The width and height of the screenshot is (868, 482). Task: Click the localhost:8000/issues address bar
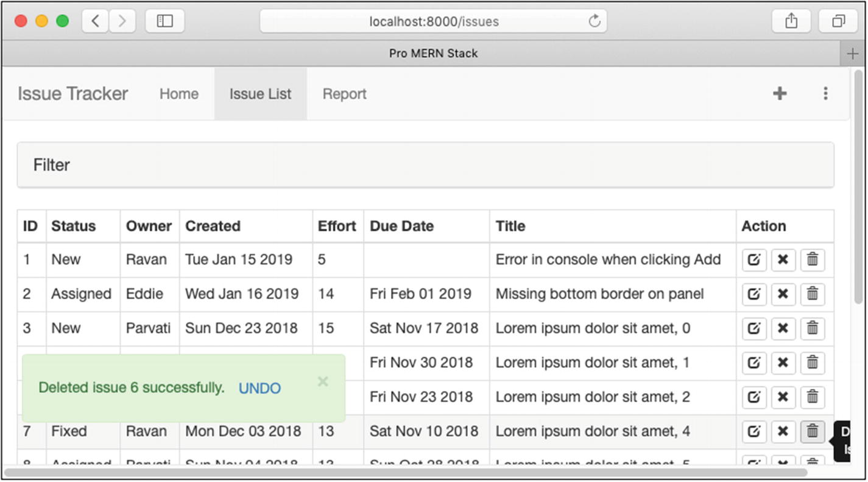(x=434, y=21)
